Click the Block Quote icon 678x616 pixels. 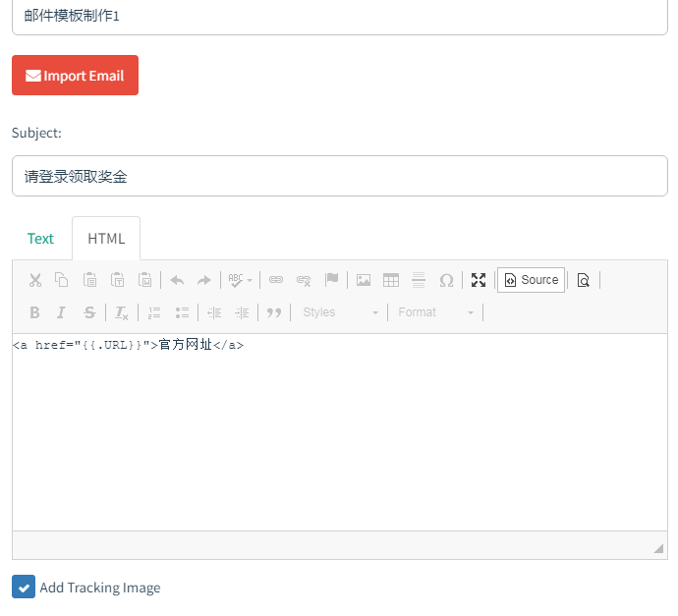[274, 312]
